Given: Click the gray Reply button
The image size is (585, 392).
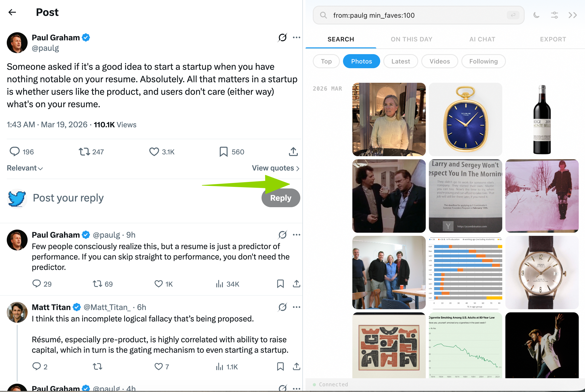Looking at the screenshot, I should 281,198.
